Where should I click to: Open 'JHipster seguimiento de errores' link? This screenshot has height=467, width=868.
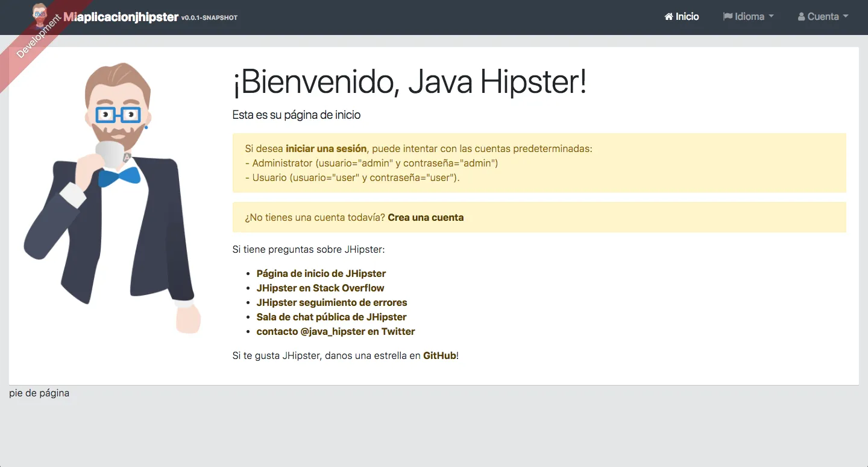pos(332,302)
